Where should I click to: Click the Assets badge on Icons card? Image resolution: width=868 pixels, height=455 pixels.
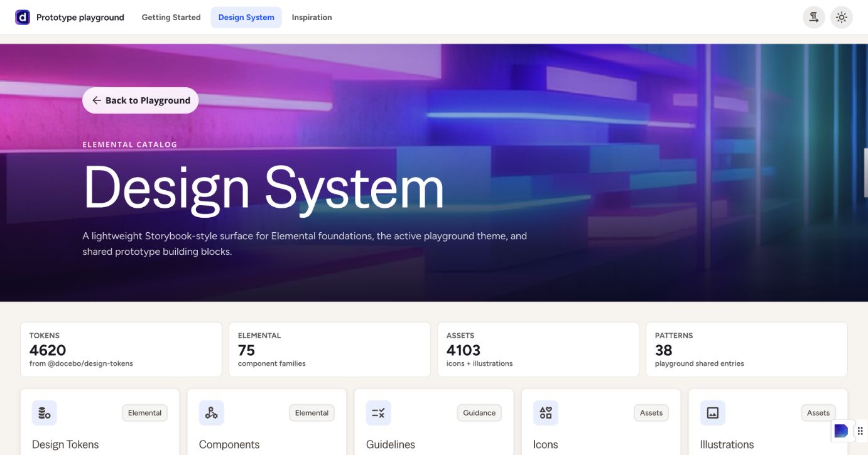pos(651,413)
